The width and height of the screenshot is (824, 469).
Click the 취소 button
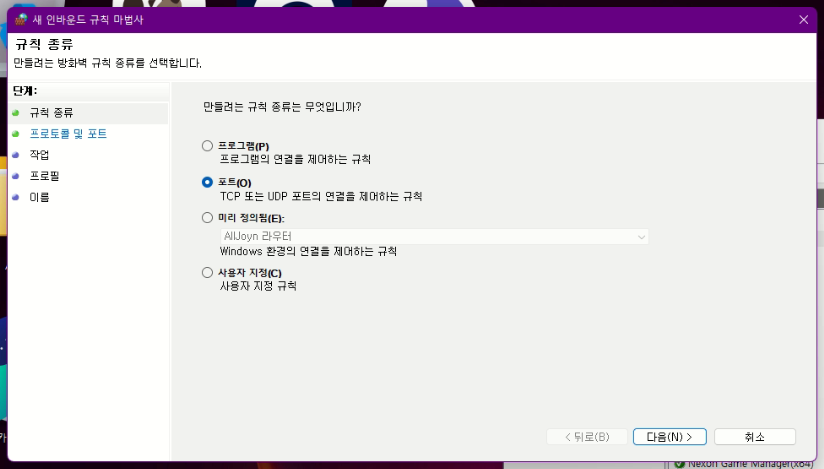(x=755, y=437)
